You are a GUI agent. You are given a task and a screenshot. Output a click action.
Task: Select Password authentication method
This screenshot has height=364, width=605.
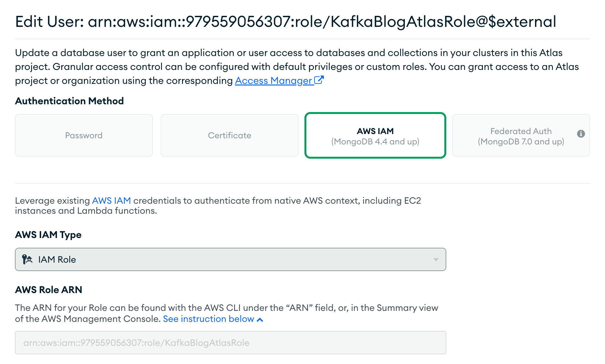click(x=84, y=135)
